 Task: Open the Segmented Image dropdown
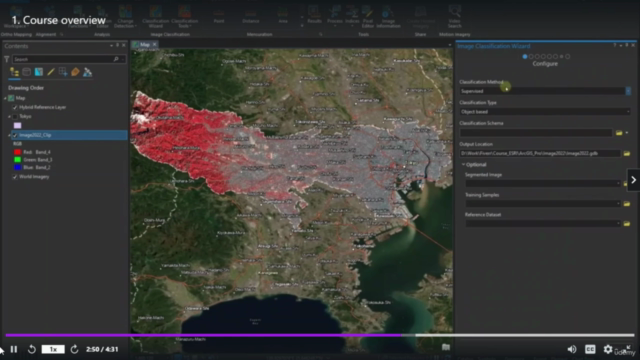618,184
